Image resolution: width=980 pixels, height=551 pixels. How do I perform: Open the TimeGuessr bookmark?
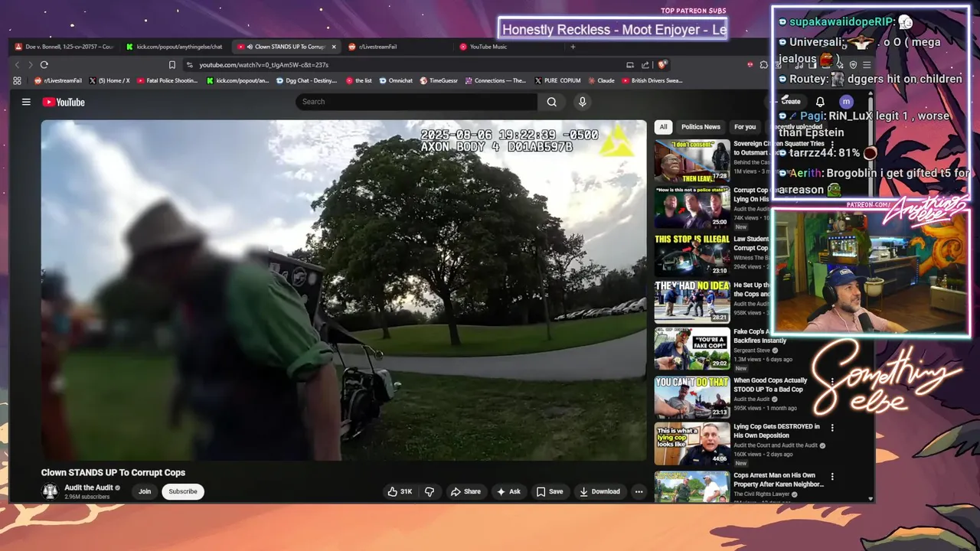pos(437,80)
